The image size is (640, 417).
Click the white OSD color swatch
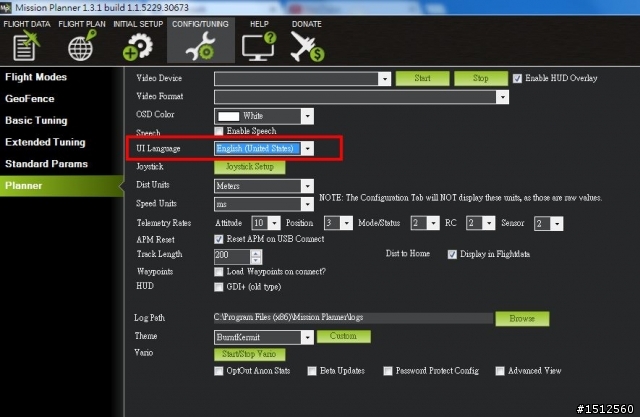[x=229, y=116]
